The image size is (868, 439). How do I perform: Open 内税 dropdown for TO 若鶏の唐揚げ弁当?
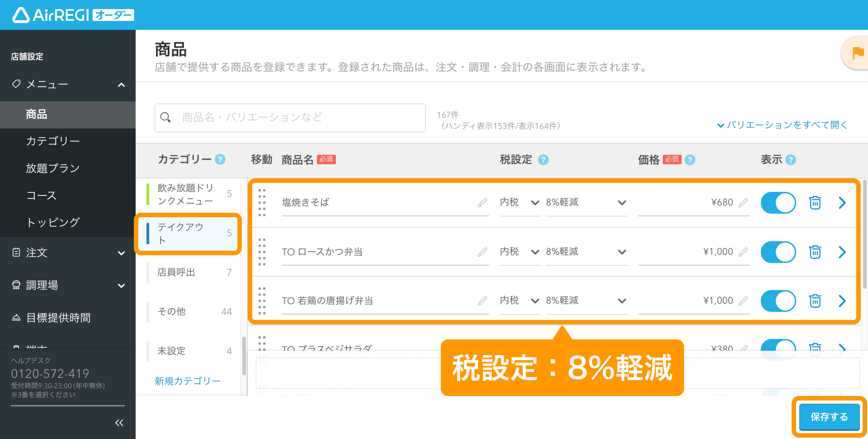520,301
